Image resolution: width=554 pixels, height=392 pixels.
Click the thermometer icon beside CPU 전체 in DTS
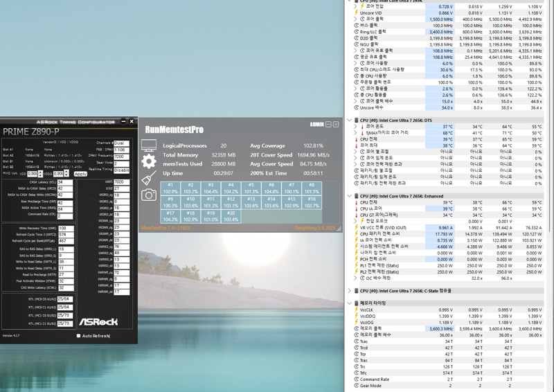click(x=357, y=139)
